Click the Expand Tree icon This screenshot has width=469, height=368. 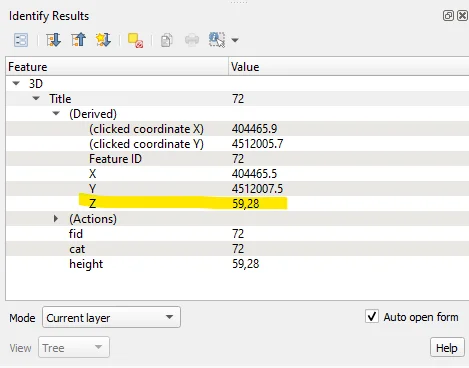53,40
